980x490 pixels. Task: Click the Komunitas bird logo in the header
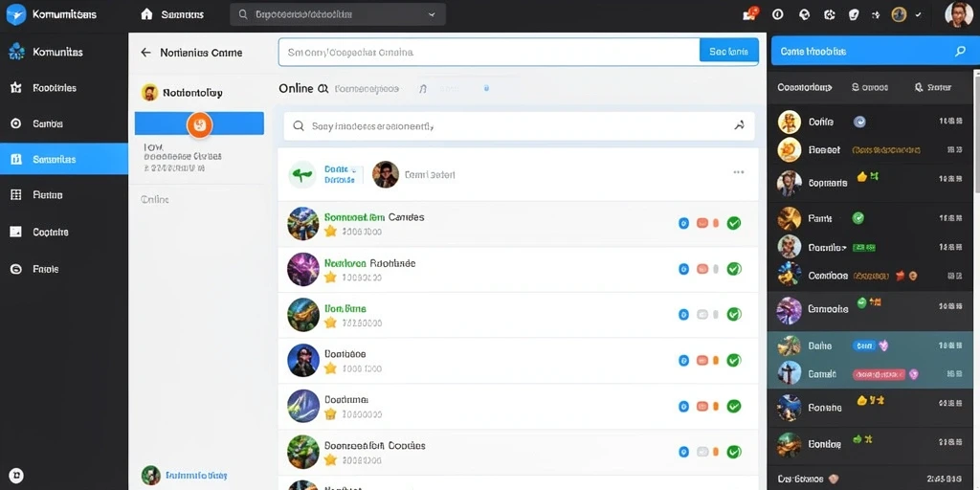[15, 13]
